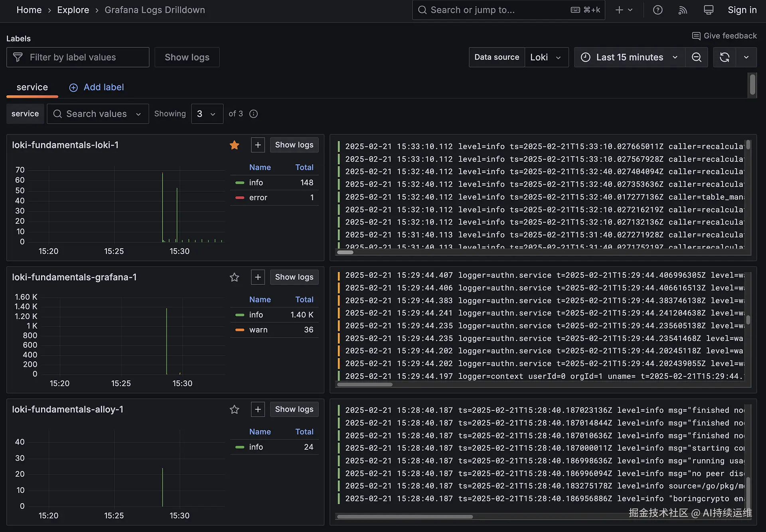Open the Showing count dropdown
Screen dimensions: 766x532
tap(207, 114)
